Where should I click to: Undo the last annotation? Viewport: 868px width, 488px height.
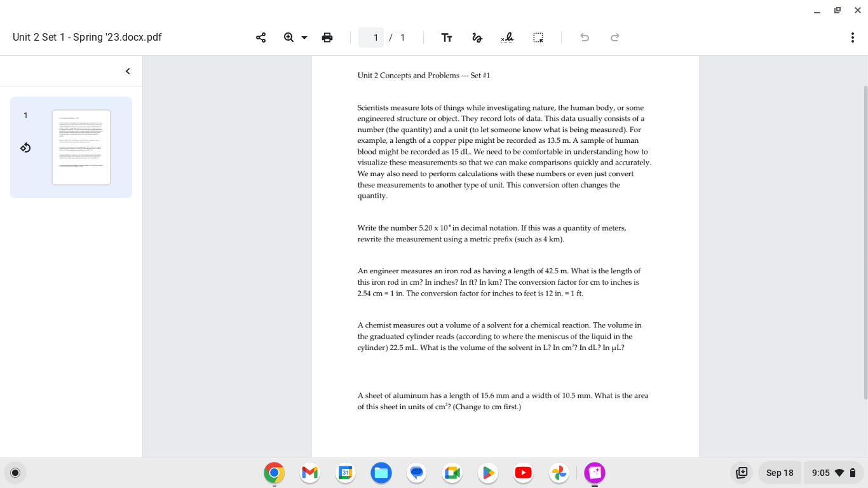click(584, 37)
